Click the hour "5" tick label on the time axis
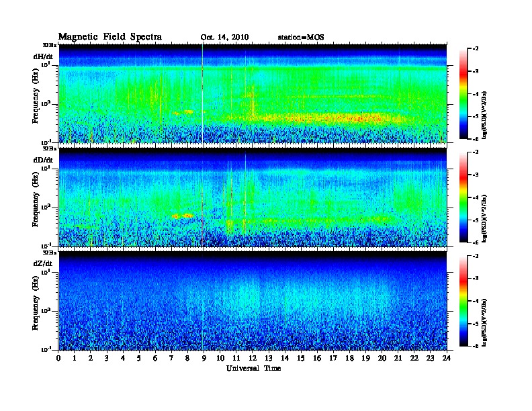532x411 pixels. tap(139, 358)
